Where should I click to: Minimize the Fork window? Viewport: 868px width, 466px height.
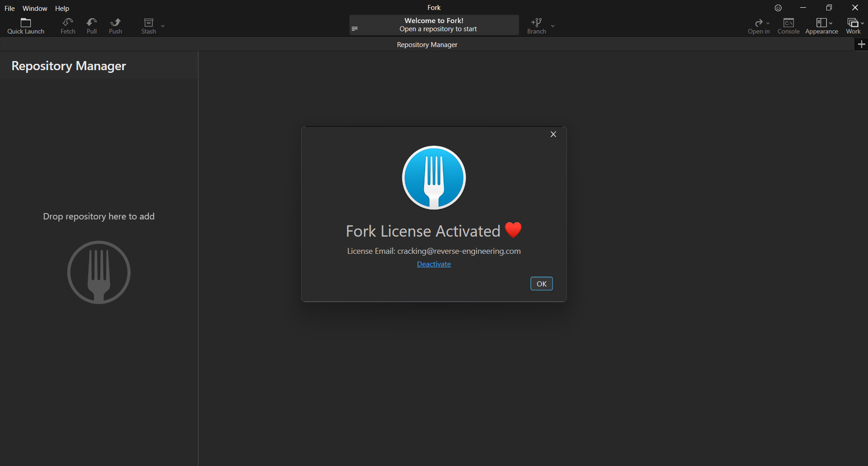click(x=803, y=8)
